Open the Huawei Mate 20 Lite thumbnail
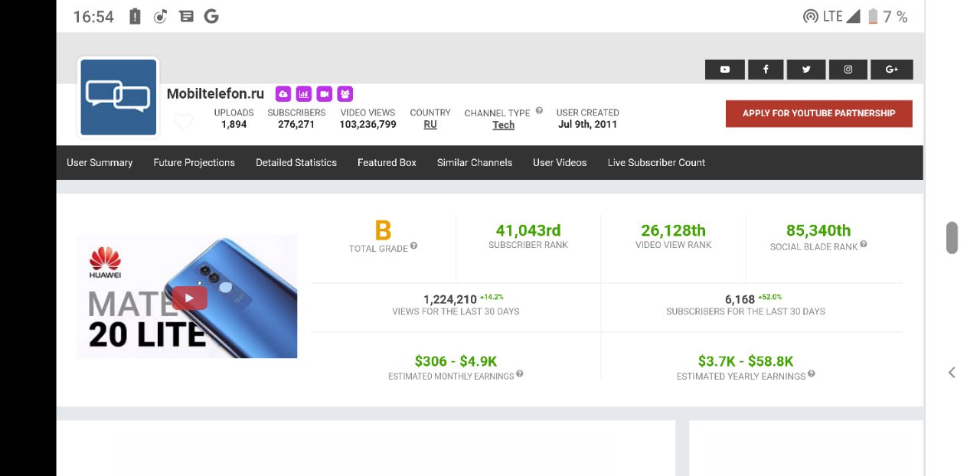Image resolution: width=980 pixels, height=476 pixels. [187, 296]
